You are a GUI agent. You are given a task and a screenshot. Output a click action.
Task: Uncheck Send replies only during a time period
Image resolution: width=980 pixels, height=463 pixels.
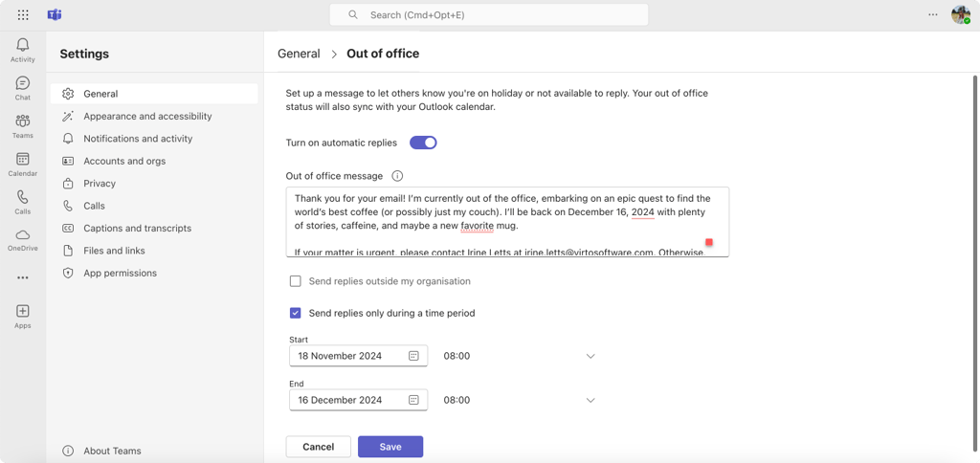(296, 313)
